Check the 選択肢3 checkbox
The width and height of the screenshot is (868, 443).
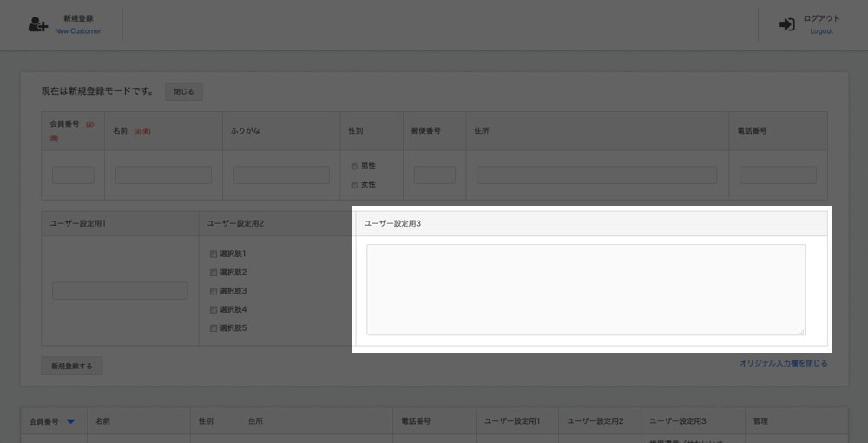[x=214, y=291]
